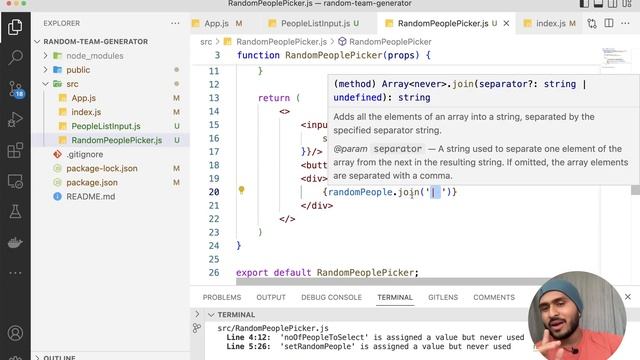640x360 pixels.
Task: Toggle primary sidebar layout icon in title bar
Action: pyautogui.click(x=584, y=4)
